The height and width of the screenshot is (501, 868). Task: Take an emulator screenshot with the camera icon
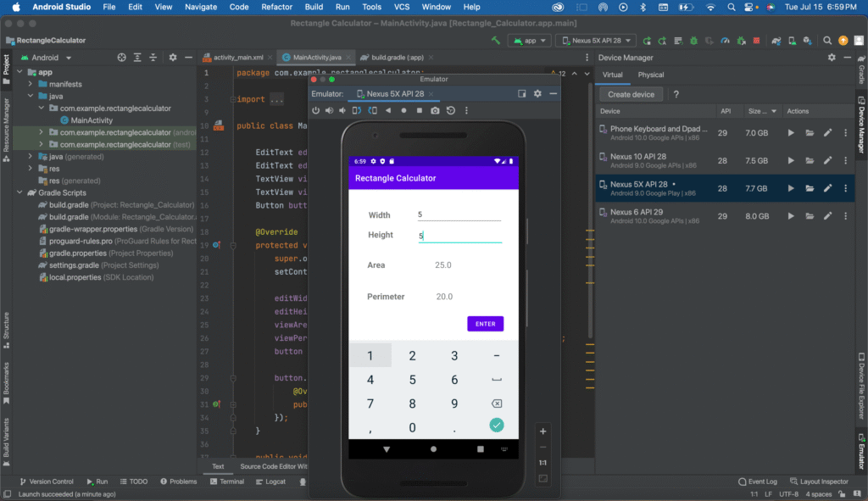click(x=435, y=110)
